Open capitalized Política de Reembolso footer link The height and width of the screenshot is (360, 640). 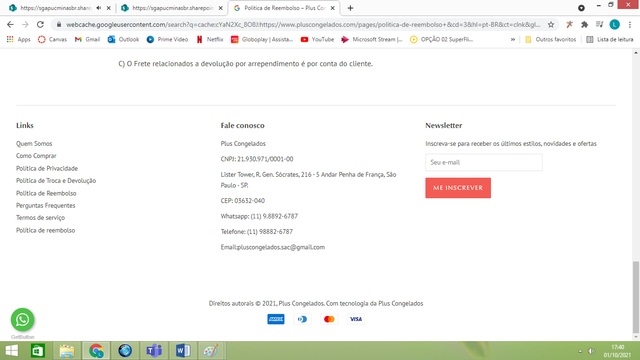[46, 193]
